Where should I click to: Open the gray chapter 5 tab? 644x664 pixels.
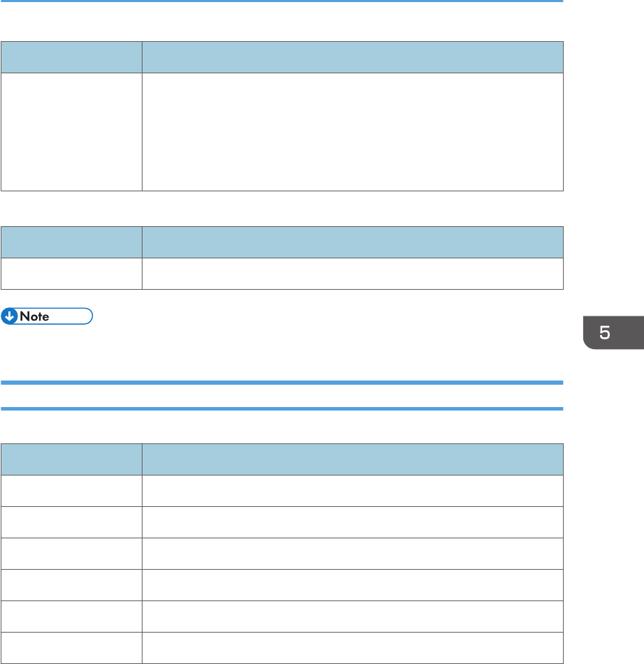613,332
